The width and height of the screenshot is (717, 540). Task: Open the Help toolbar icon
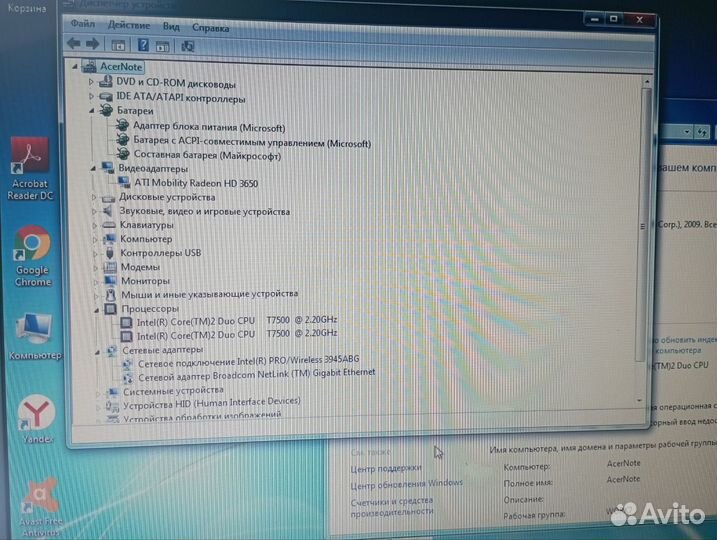tap(143, 45)
